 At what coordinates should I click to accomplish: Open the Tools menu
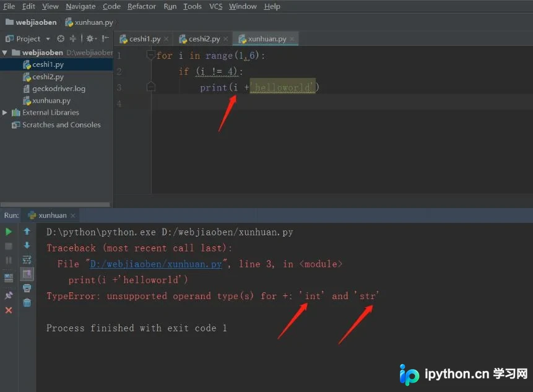[x=193, y=6]
